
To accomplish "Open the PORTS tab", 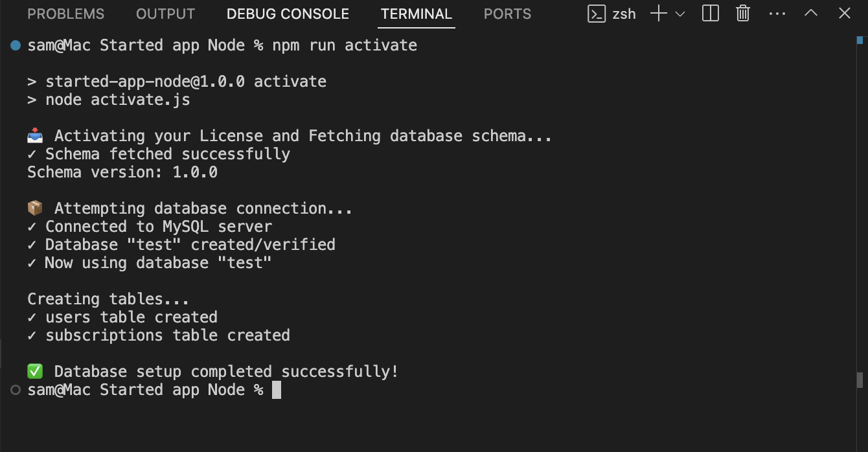I will [x=507, y=14].
